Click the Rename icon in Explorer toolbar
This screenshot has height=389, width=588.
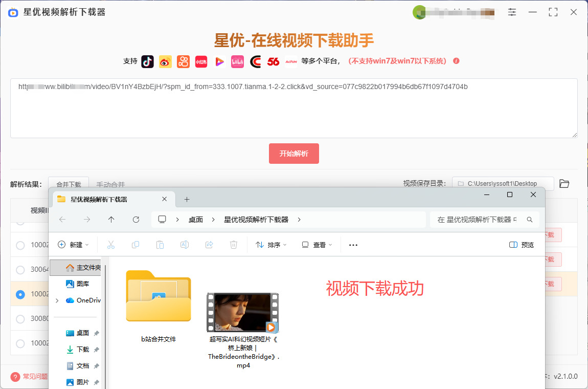pyautogui.click(x=185, y=245)
